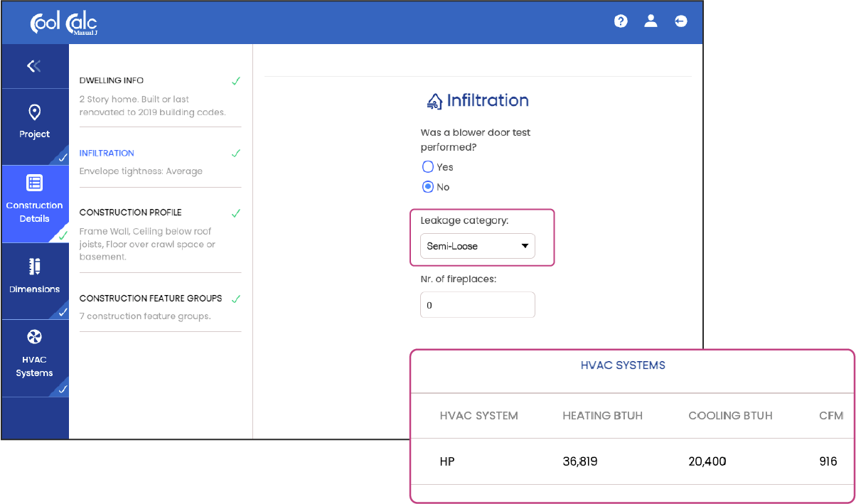Open the user account profile icon
The width and height of the screenshot is (856, 504).
point(651,21)
